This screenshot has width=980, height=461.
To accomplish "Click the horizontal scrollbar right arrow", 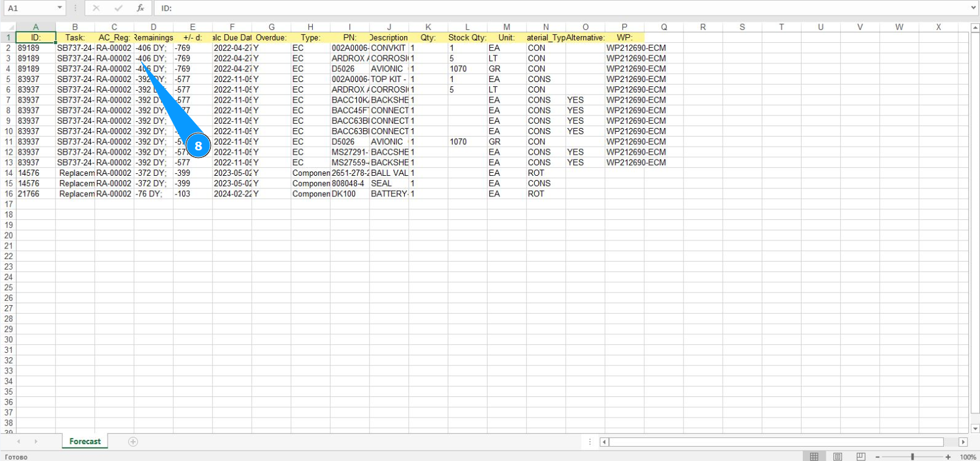I will pos(963,442).
